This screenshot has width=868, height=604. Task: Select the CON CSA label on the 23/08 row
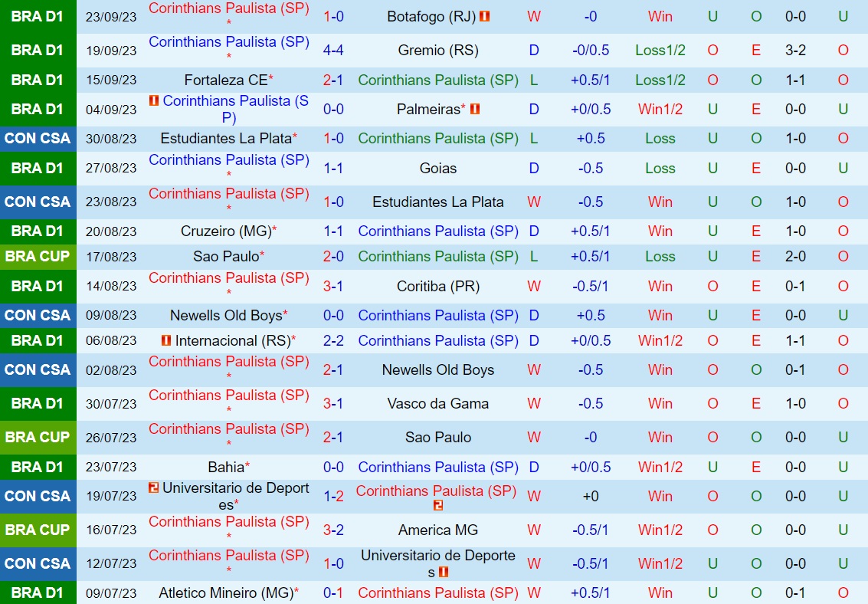(38, 202)
